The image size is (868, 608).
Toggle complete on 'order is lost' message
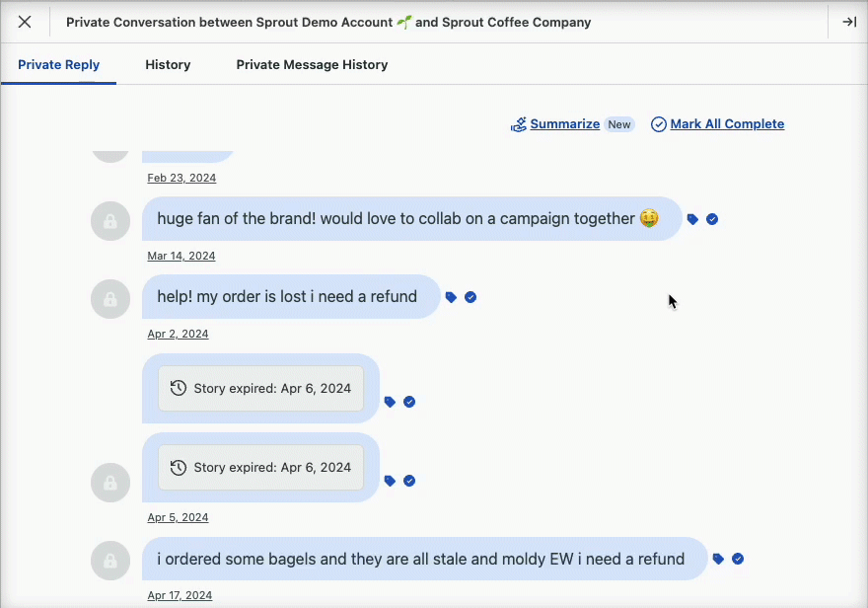(x=470, y=297)
